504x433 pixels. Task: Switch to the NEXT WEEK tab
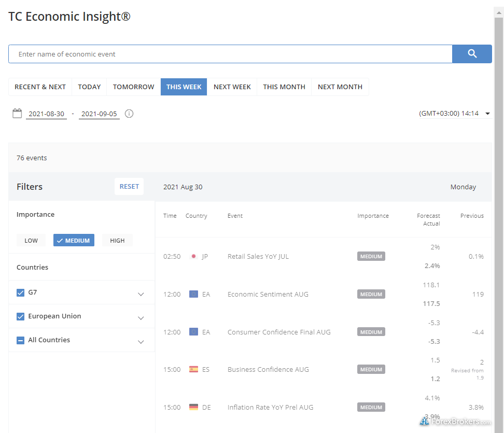pyautogui.click(x=232, y=87)
